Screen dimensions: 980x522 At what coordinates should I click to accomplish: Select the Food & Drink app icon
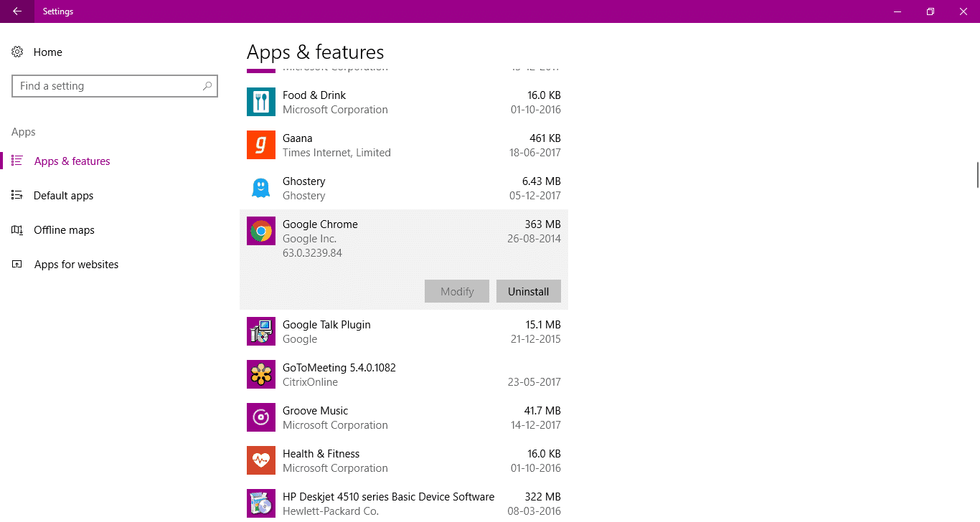[x=261, y=102]
